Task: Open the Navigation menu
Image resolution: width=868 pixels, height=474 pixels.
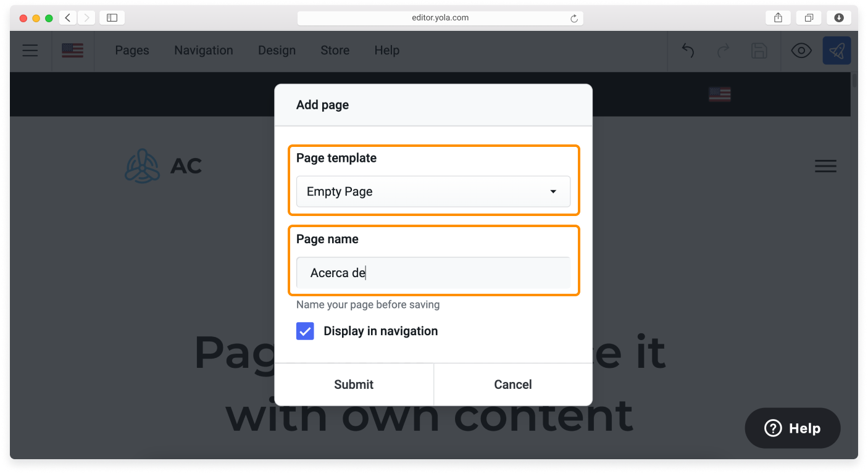Action: [x=203, y=51]
